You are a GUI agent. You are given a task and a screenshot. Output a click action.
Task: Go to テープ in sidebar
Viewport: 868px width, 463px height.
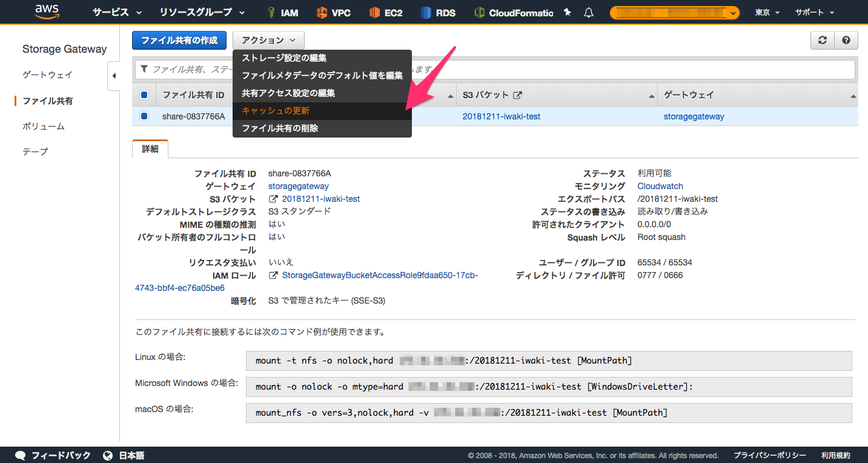35,151
